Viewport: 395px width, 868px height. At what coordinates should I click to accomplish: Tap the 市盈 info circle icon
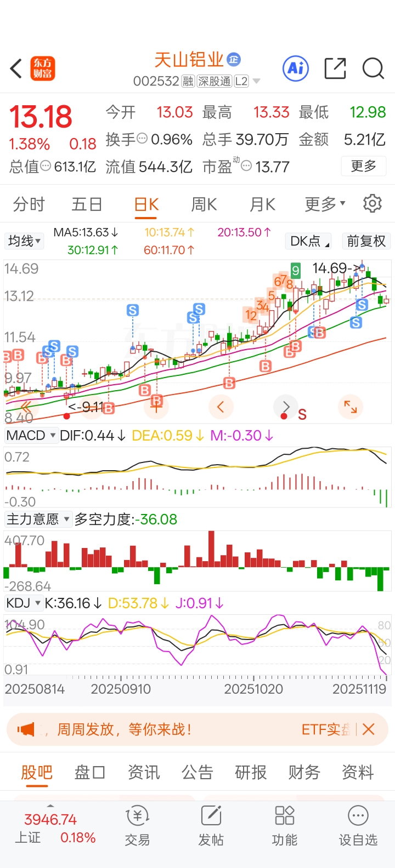pos(246,165)
